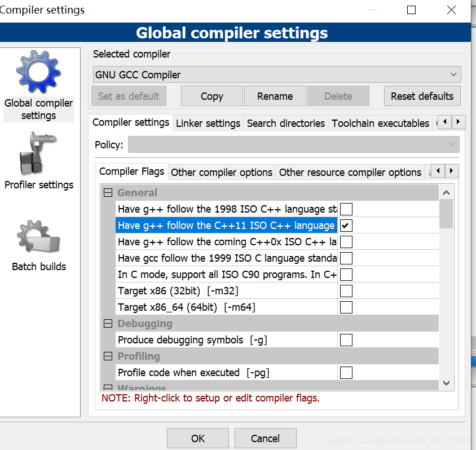The width and height of the screenshot is (476, 450).
Task: Select Target x86_64 (64bit) row text
Action: pos(186,307)
